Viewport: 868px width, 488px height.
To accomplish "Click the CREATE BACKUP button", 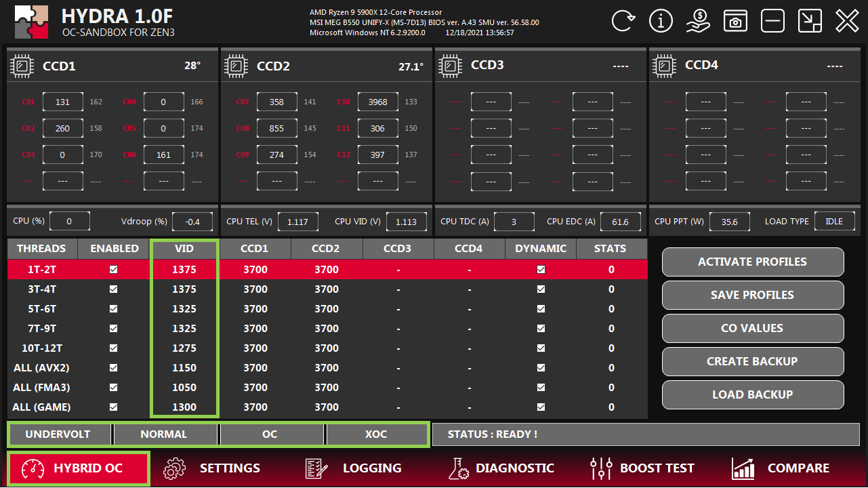I will (x=753, y=361).
